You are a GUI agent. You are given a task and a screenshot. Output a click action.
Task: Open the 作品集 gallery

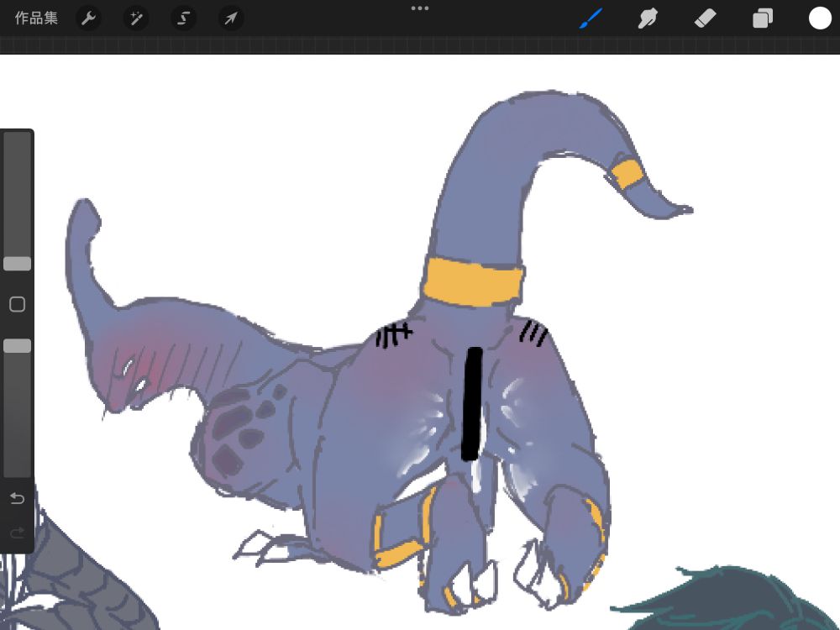pos(36,18)
